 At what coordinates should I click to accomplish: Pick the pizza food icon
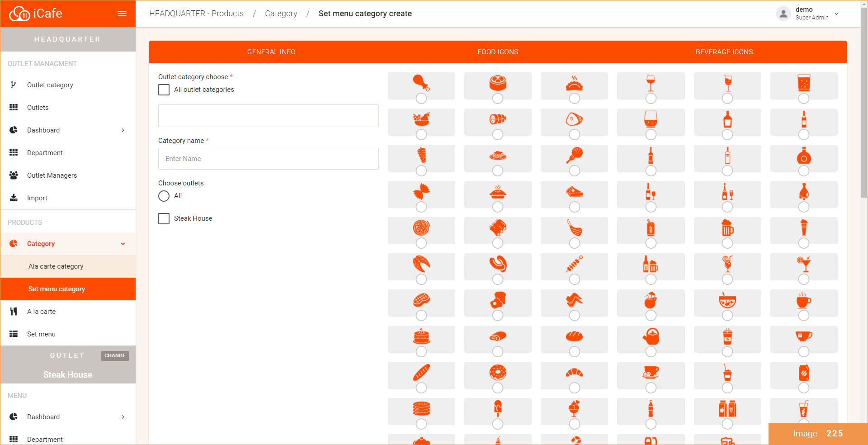pyautogui.click(x=421, y=227)
